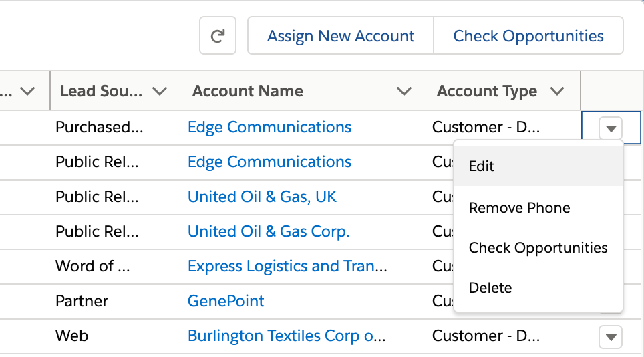Sort by Account Name column header
This screenshot has height=357, width=644.
tap(248, 91)
